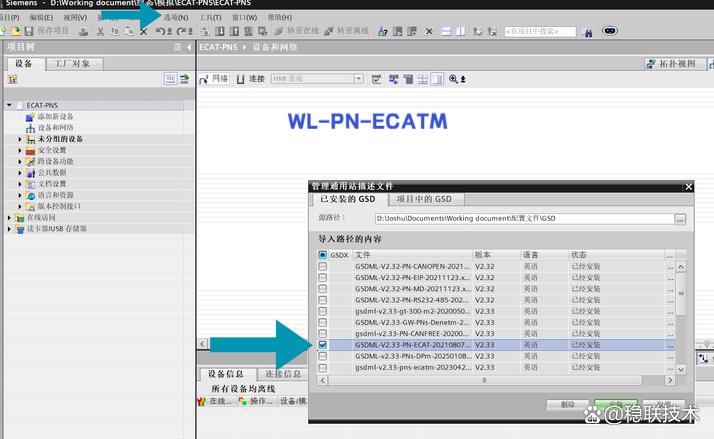
Task: Click the Cut scissors icon
Action: (100, 31)
